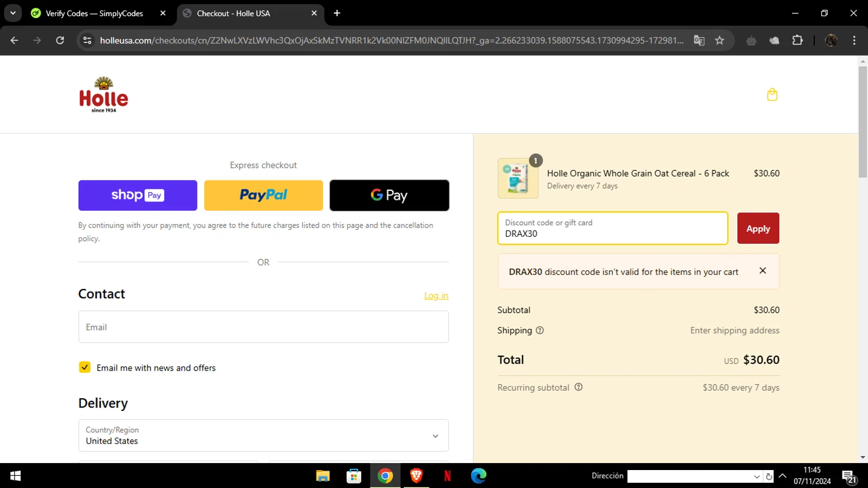Click the Holle logo
Image resolution: width=868 pixels, height=488 pixels.
coord(104,94)
